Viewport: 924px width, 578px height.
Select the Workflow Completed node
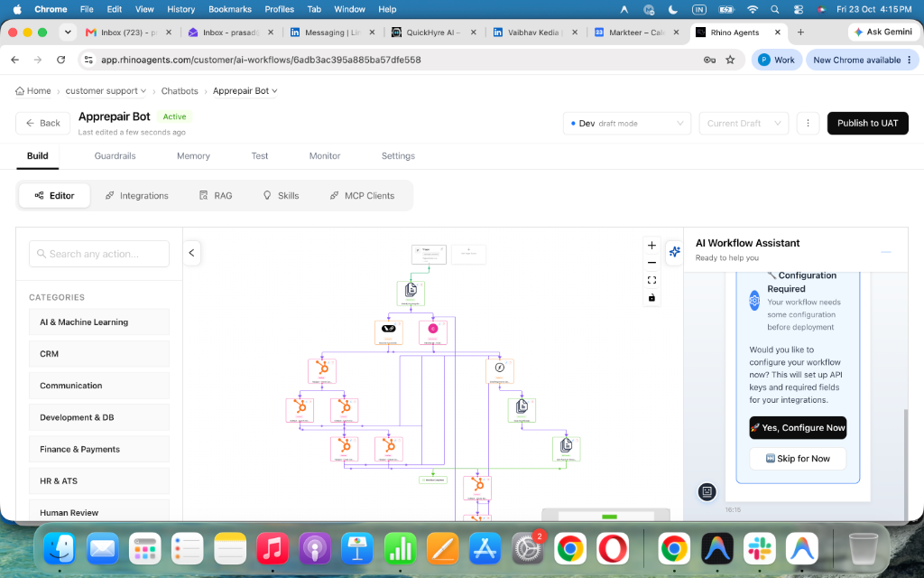coord(433,480)
